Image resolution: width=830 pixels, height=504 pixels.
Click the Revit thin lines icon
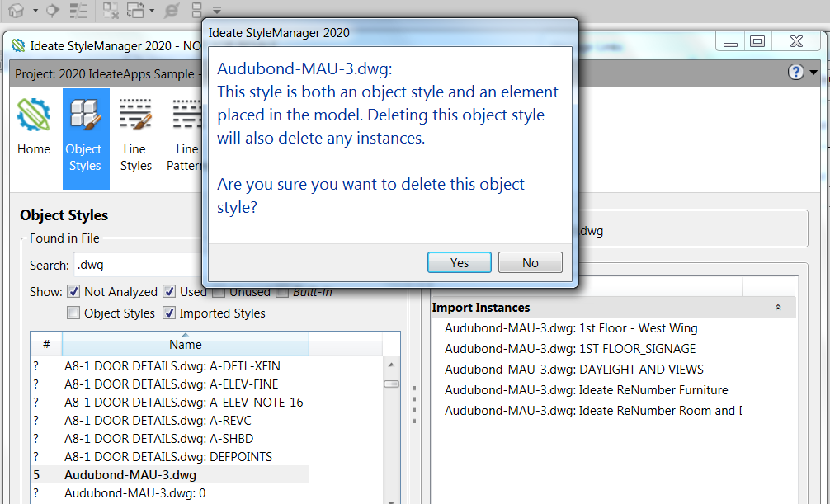78,10
